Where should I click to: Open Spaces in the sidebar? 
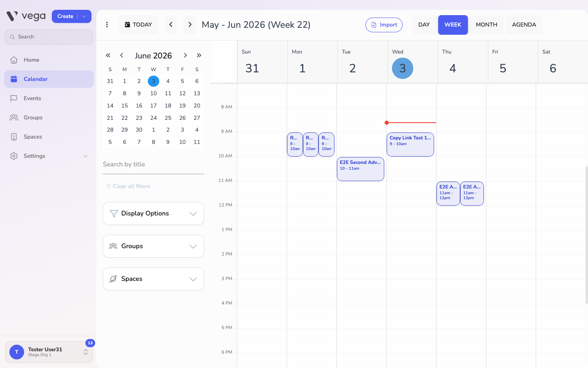[49, 137]
